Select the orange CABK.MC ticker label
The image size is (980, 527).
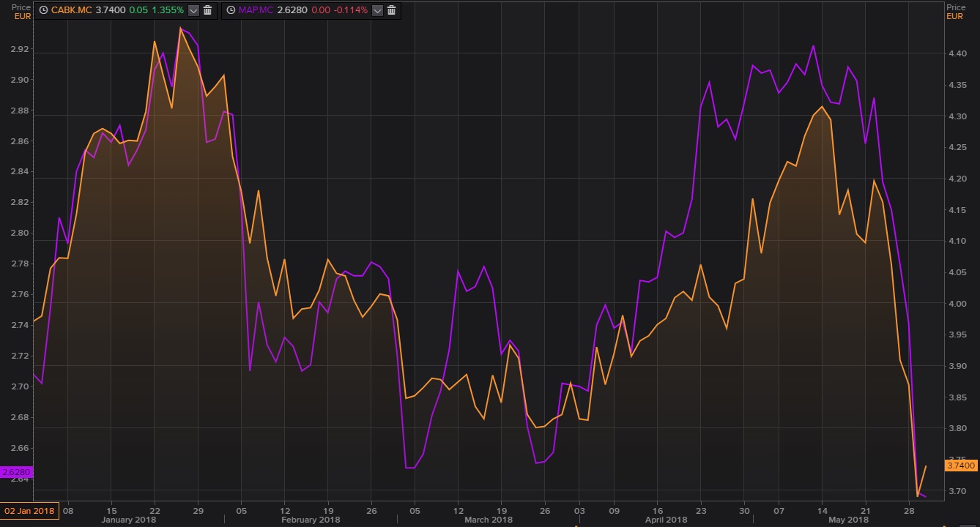72,10
